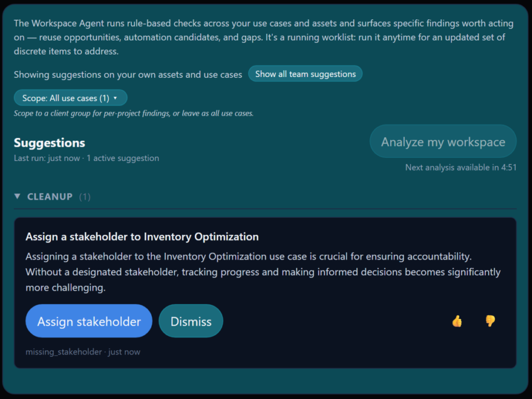Click the CLEANUP category header label
The width and height of the screenshot is (532, 399).
point(50,197)
